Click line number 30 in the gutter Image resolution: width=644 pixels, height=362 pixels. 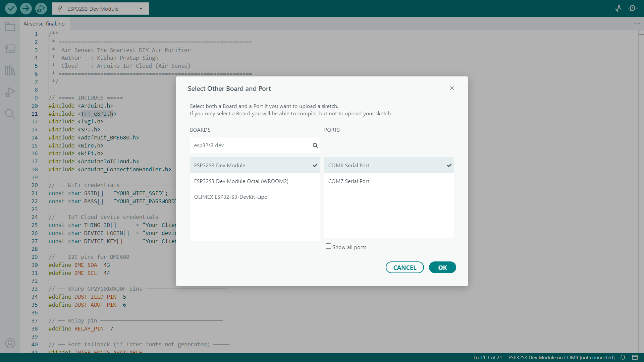pyautogui.click(x=35, y=265)
